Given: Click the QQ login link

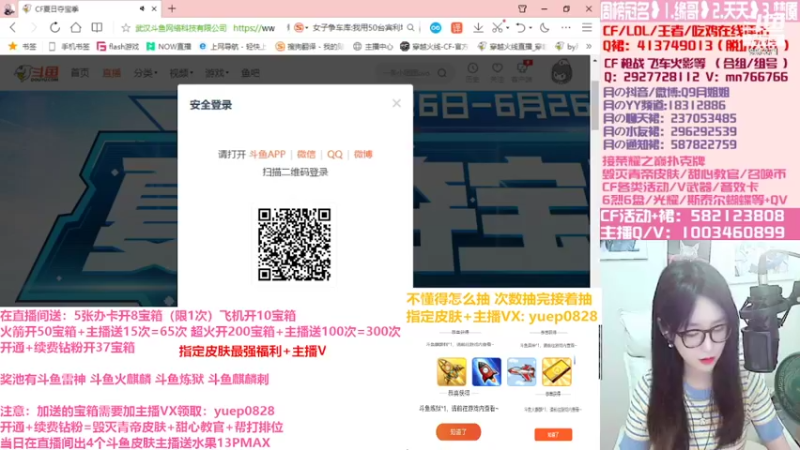Looking at the screenshot, I should (335, 154).
